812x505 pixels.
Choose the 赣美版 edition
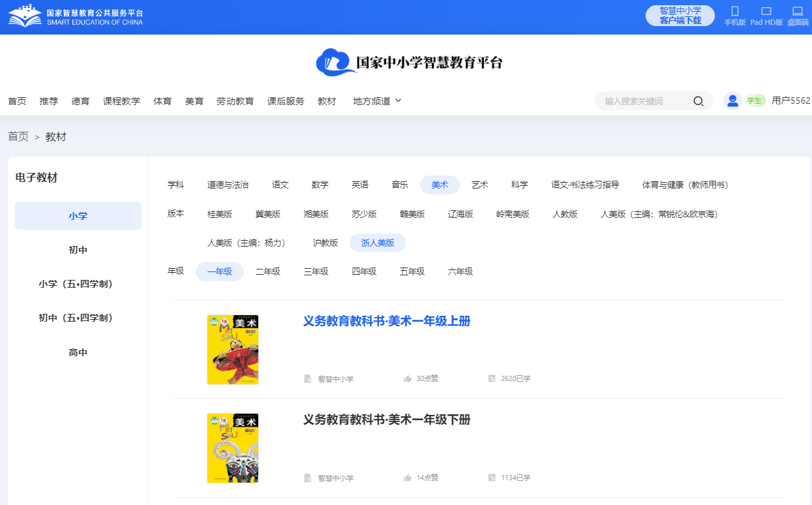[x=413, y=213]
